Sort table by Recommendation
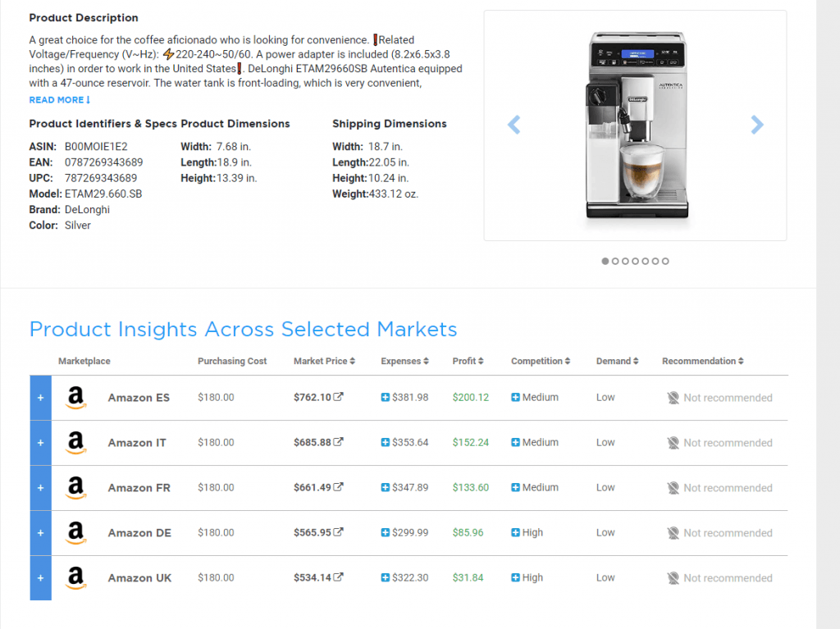This screenshot has height=629, width=840. coord(702,361)
